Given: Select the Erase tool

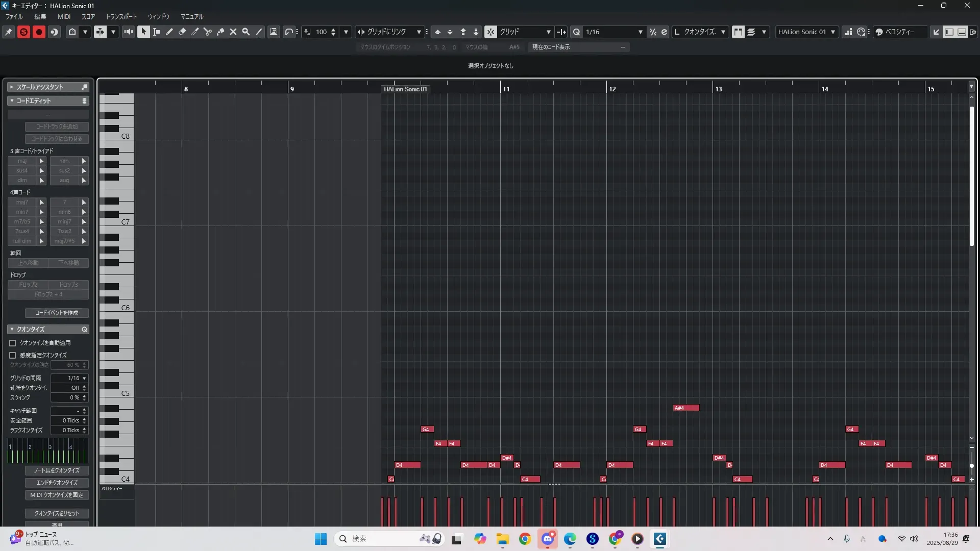Looking at the screenshot, I should [x=182, y=32].
